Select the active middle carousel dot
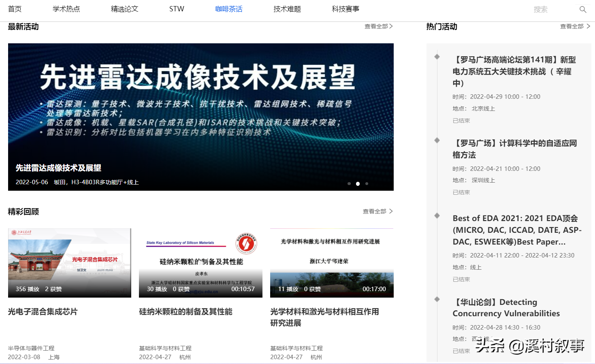The image size is (595, 364). (358, 184)
